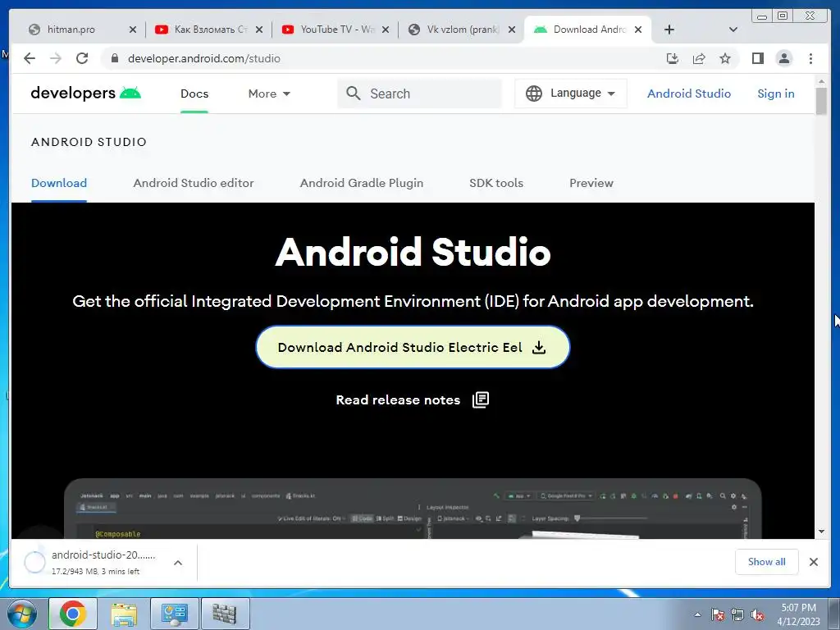Image resolution: width=840 pixels, height=630 pixels.
Task: Switch to the Как Взломать YouTube tab
Action: click(x=211, y=30)
